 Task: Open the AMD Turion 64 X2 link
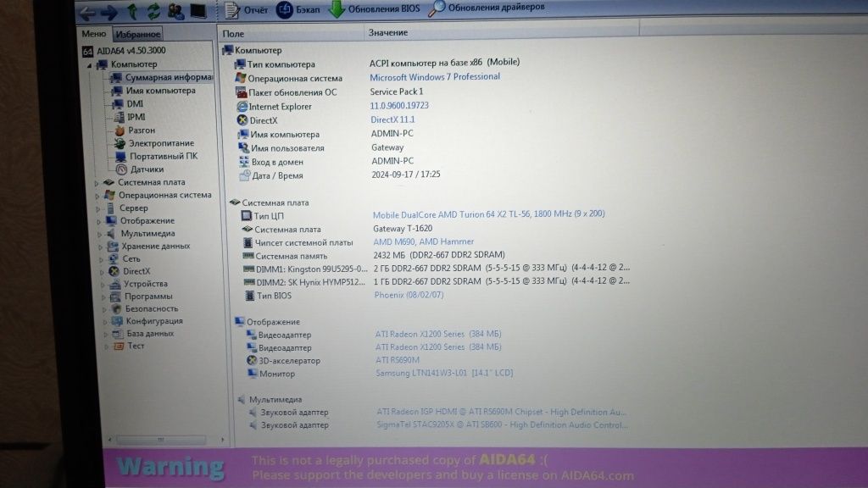coord(488,214)
